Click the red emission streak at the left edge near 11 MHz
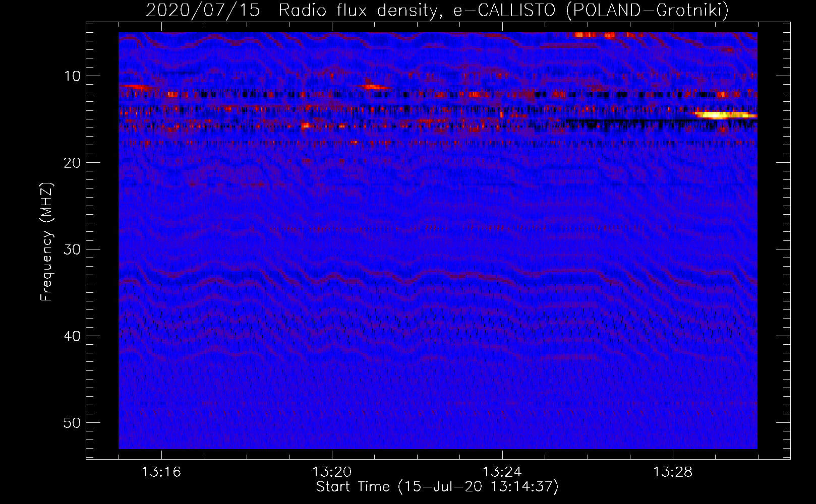The height and width of the screenshot is (504, 816). click(x=136, y=87)
